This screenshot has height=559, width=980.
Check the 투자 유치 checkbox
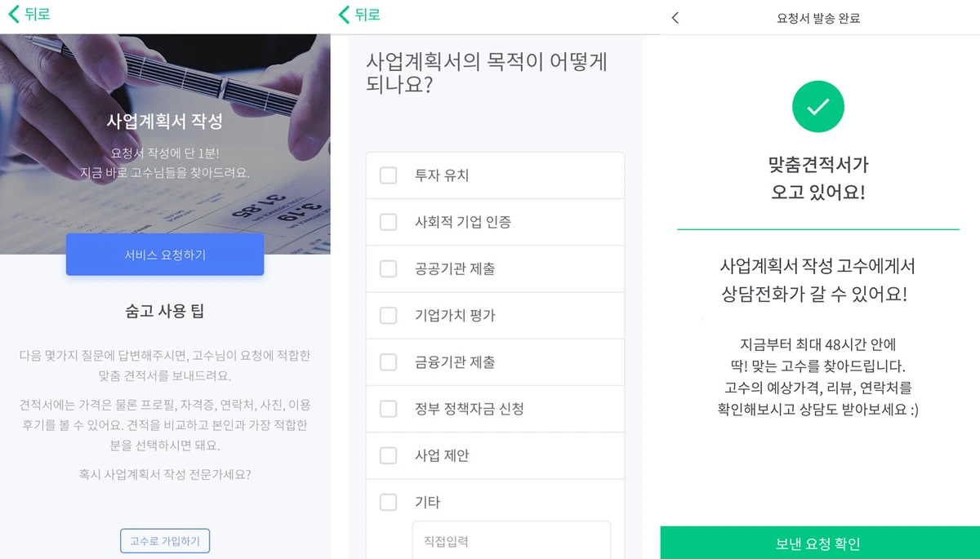388,175
